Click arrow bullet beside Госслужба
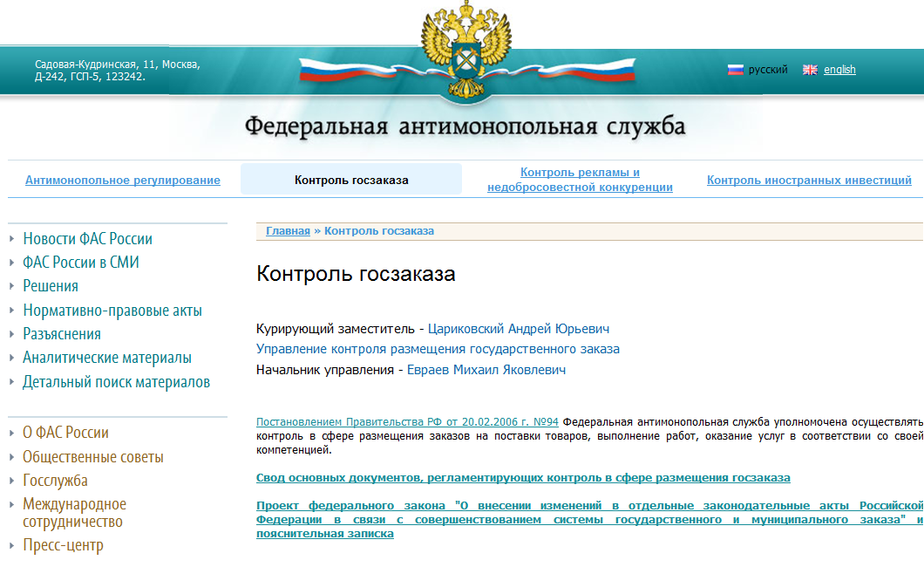The width and height of the screenshot is (924, 567). tap(12, 481)
